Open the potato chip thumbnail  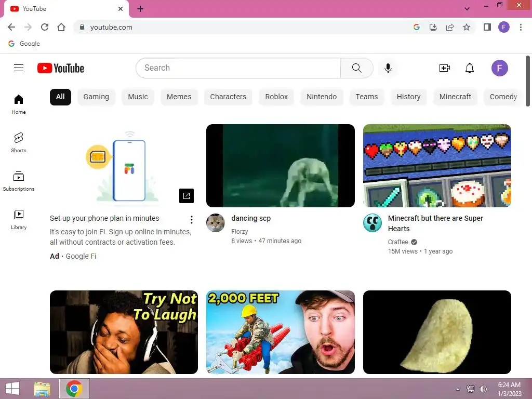point(437,332)
